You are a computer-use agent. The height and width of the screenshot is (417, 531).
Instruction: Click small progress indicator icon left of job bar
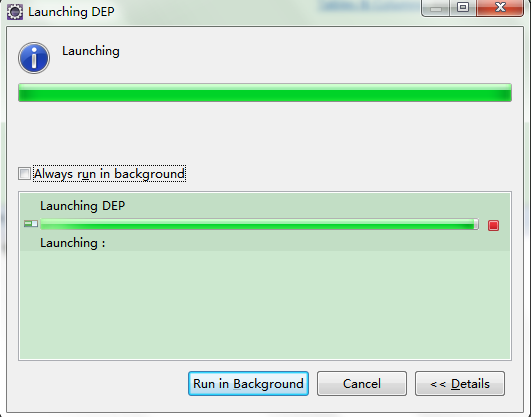tap(31, 224)
